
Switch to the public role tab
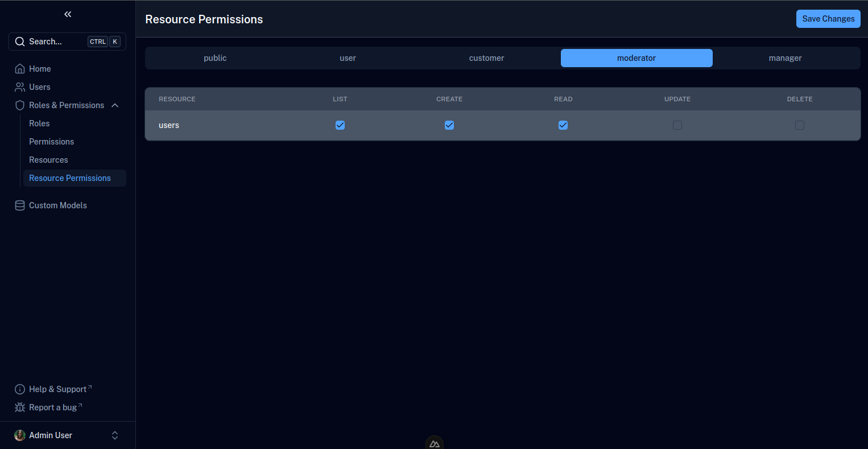(x=215, y=57)
